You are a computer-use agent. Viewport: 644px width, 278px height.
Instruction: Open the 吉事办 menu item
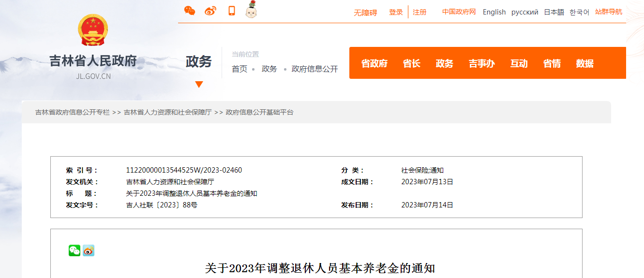pyautogui.click(x=482, y=63)
